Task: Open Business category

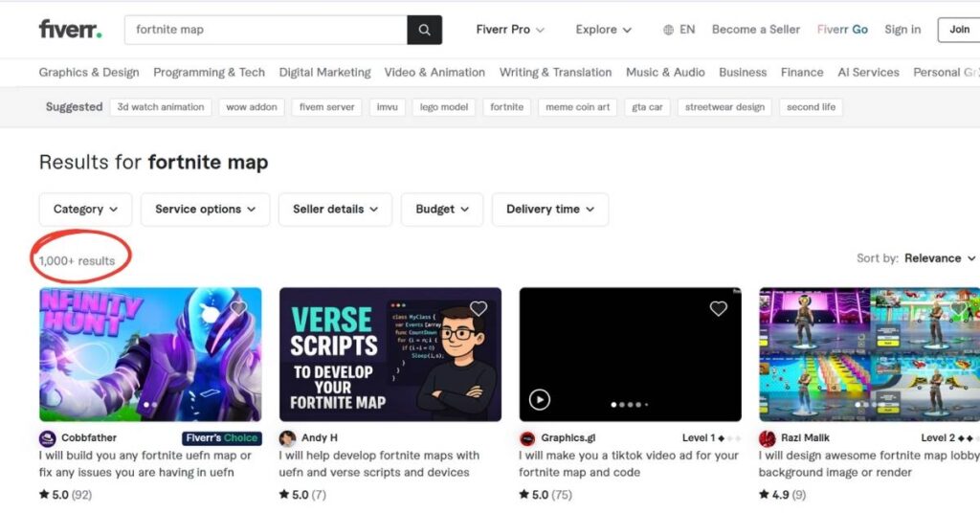Action: (x=743, y=73)
